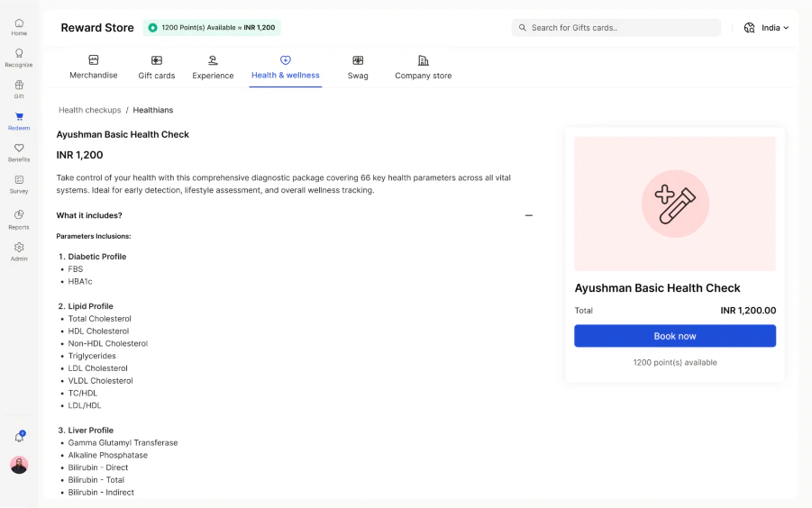Open the user profile avatar
812x508 pixels.
point(19,465)
